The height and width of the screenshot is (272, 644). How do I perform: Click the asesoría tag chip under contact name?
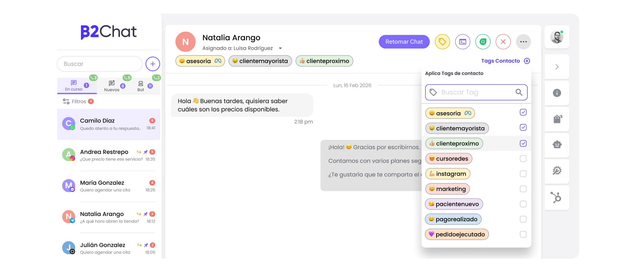[x=200, y=61]
